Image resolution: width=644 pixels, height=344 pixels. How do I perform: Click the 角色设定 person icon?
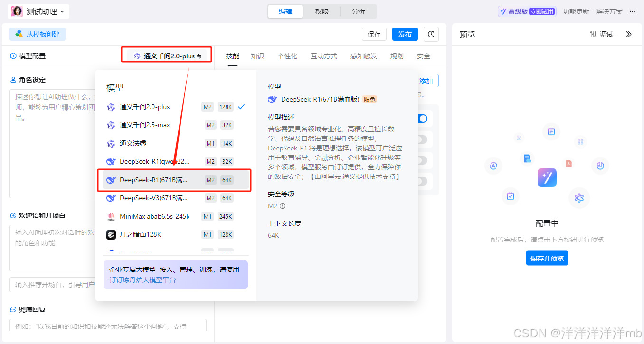click(x=13, y=80)
